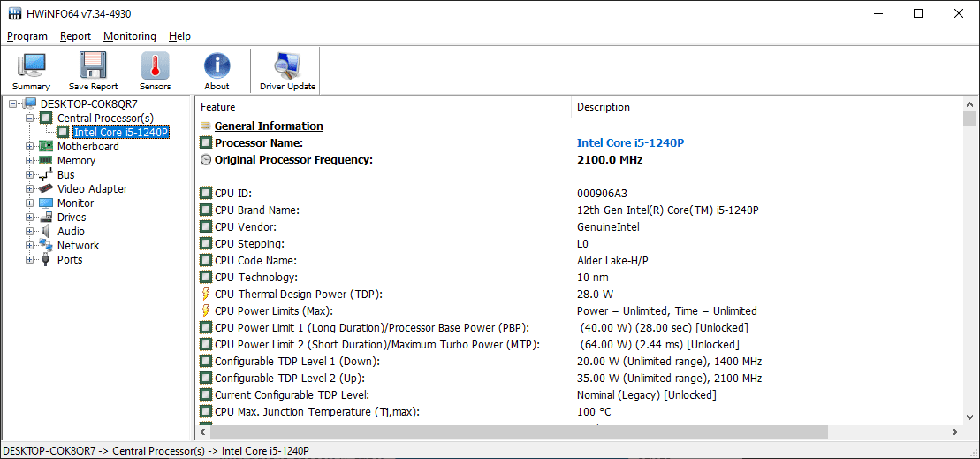Click the horizontal scrollbar right arrow
Viewport: 980px width, 459px height.
955,432
